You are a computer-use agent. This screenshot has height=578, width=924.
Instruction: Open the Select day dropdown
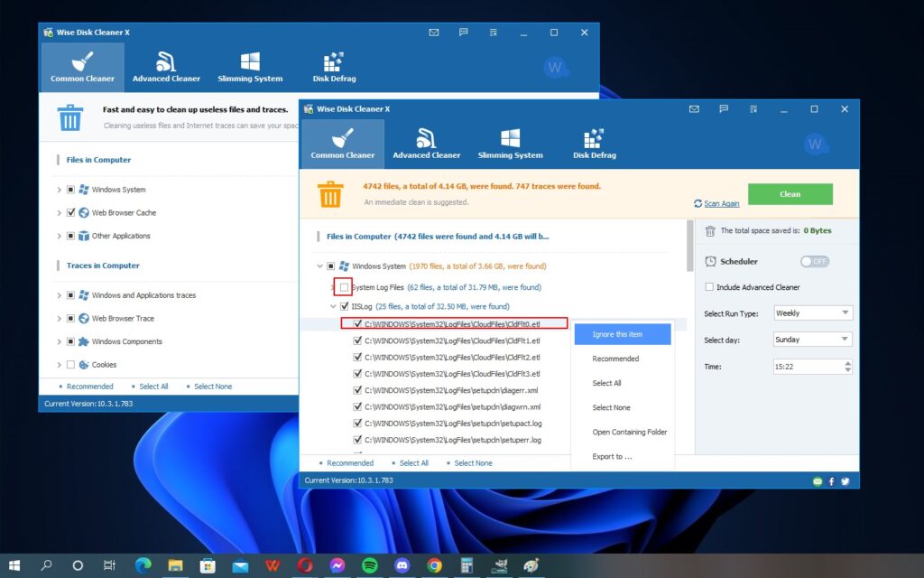pyautogui.click(x=813, y=340)
